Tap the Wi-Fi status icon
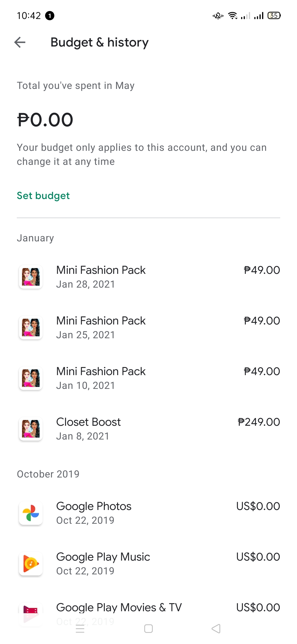297x644 pixels. tap(233, 16)
